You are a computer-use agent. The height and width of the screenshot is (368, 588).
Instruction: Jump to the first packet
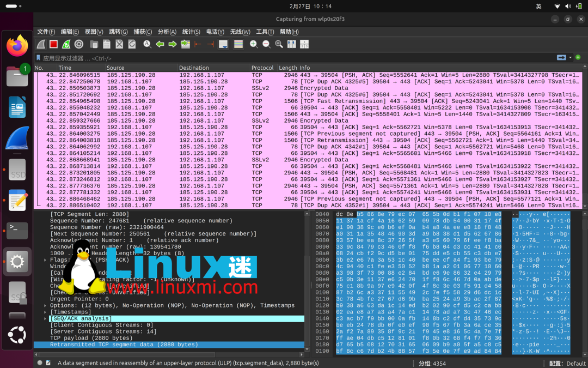(x=198, y=44)
